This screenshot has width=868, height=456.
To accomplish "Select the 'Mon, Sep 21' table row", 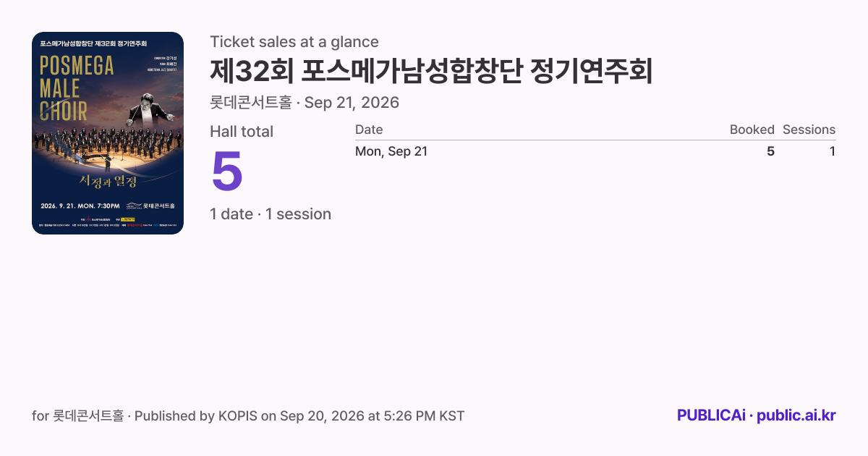I will 595,151.
